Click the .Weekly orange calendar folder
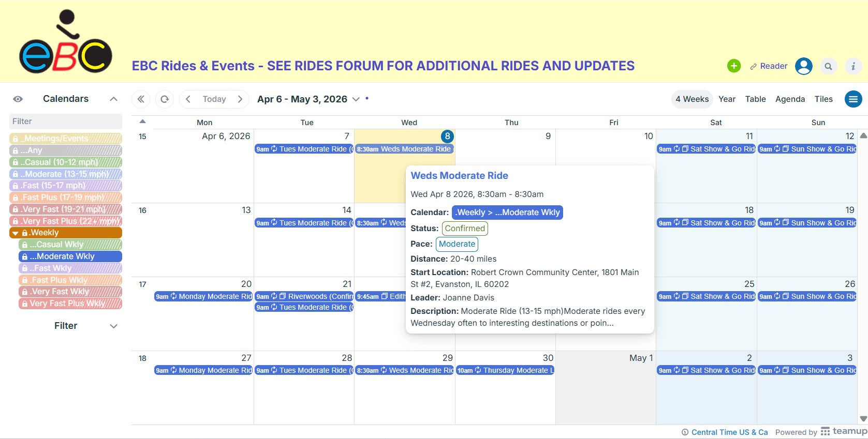Image resolution: width=868 pixels, height=439 pixels. pos(66,233)
